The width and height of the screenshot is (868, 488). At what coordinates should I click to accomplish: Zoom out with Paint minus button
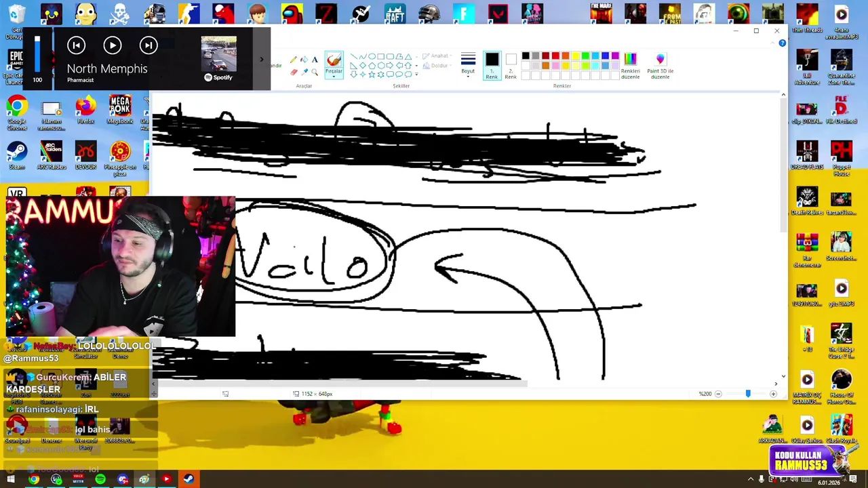[x=718, y=394]
